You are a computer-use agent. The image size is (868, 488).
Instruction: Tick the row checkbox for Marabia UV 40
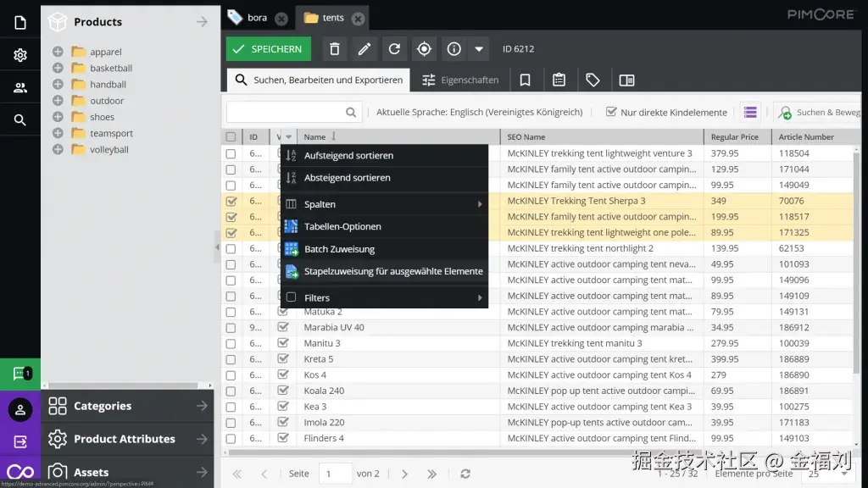231,328
